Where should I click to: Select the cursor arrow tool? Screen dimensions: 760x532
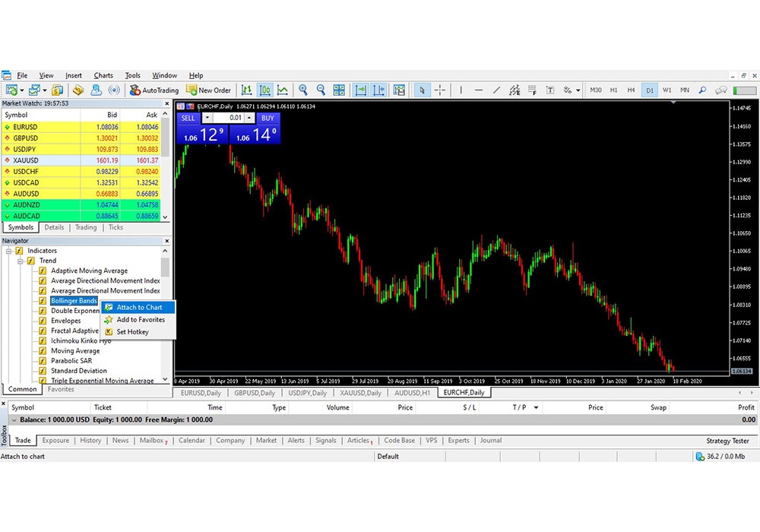click(x=422, y=90)
